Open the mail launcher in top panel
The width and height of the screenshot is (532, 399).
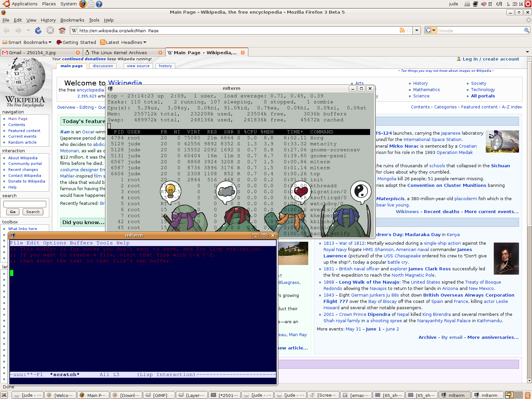91,4
